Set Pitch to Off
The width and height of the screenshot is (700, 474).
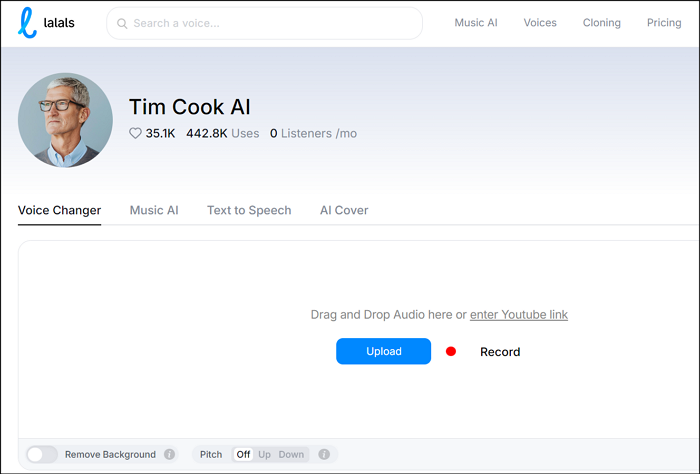243,454
